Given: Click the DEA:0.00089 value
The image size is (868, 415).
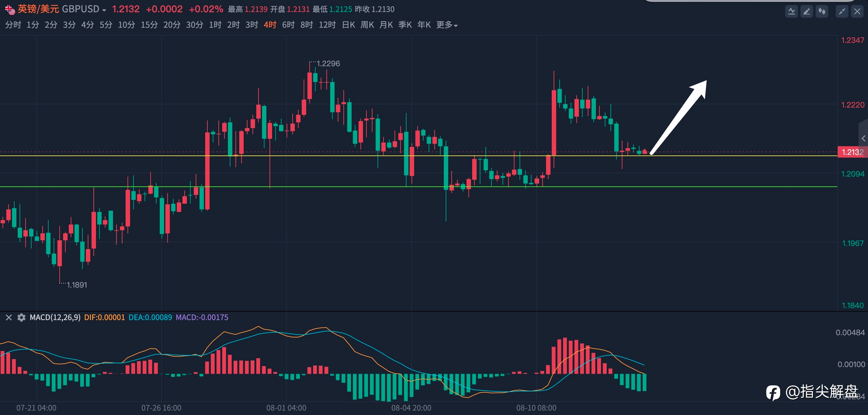Looking at the screenshot, I should click(150, 317).
